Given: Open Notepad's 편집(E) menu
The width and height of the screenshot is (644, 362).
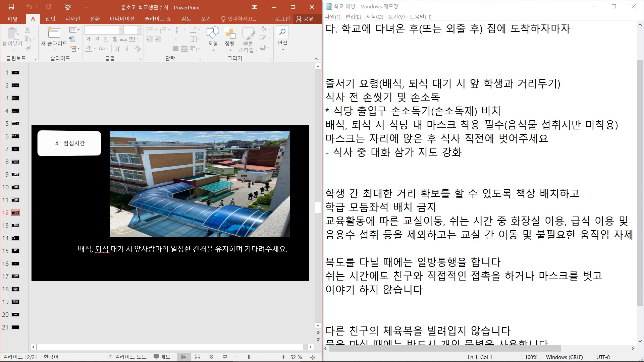Looking at the screenshot, I should 353,17.
